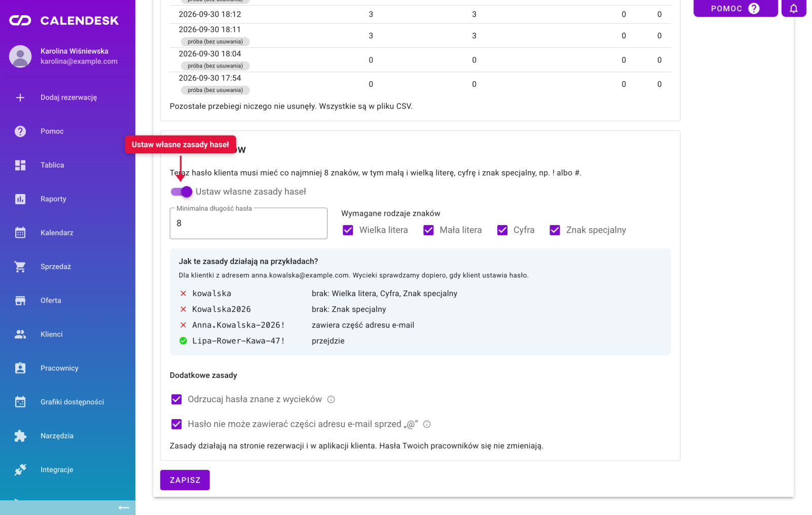This screenshot has height=515, width=812.
Task: Click the ZAPISZ button
Action: [x=185, y=480]
